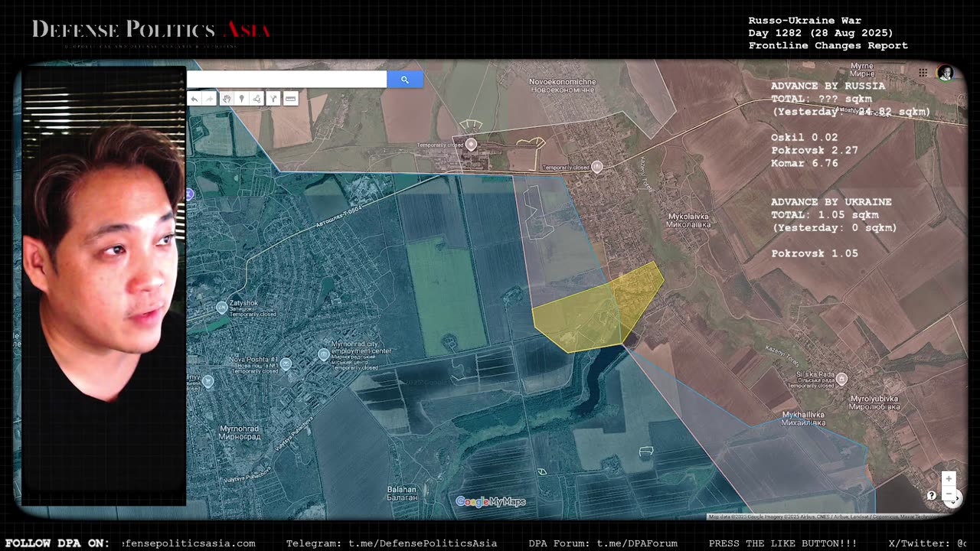Click the 'Oskil 0.02' entry
Image resolution: width=980 pixels, height=551 pixels.
point(804,137)
